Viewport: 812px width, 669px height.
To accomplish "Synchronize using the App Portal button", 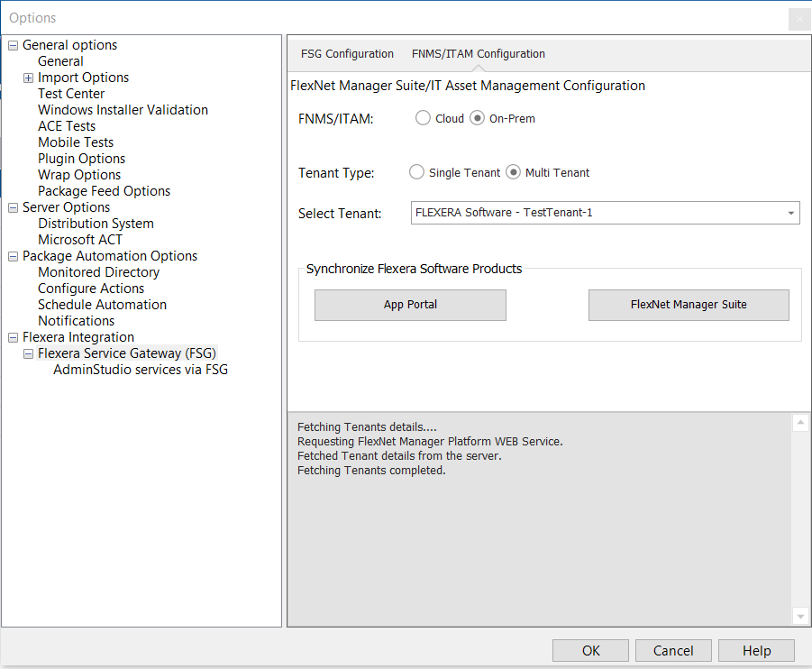I will (410, 305).
